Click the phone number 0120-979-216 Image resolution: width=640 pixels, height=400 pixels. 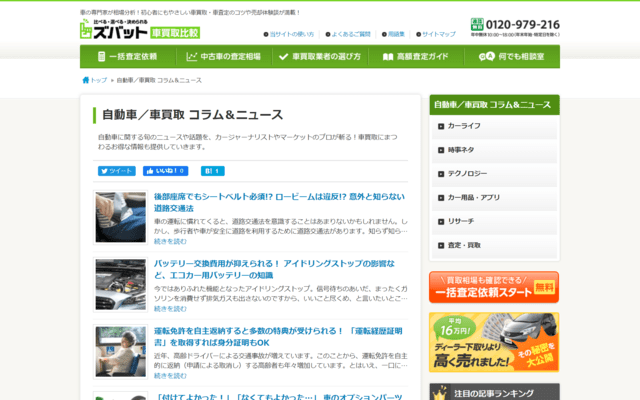(523, 24)
